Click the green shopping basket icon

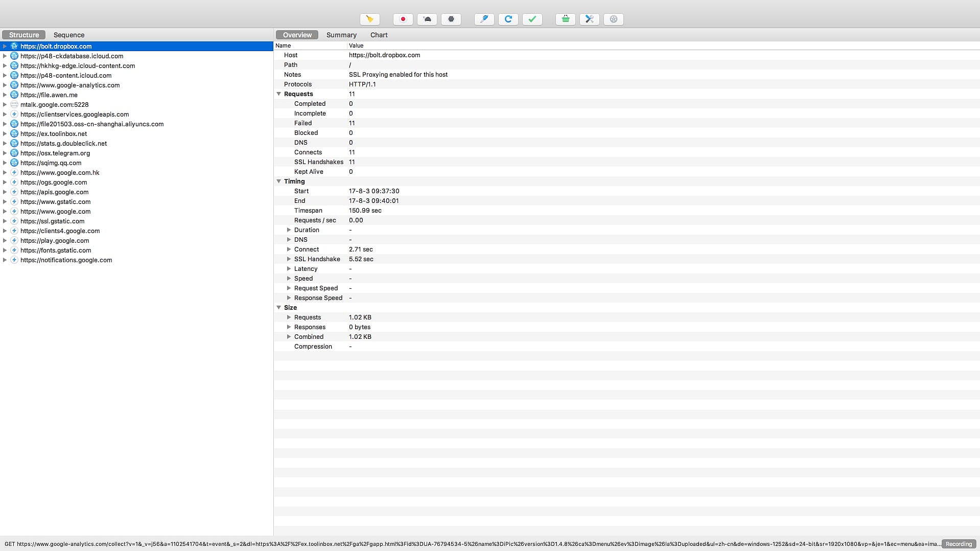click(565, 19)
